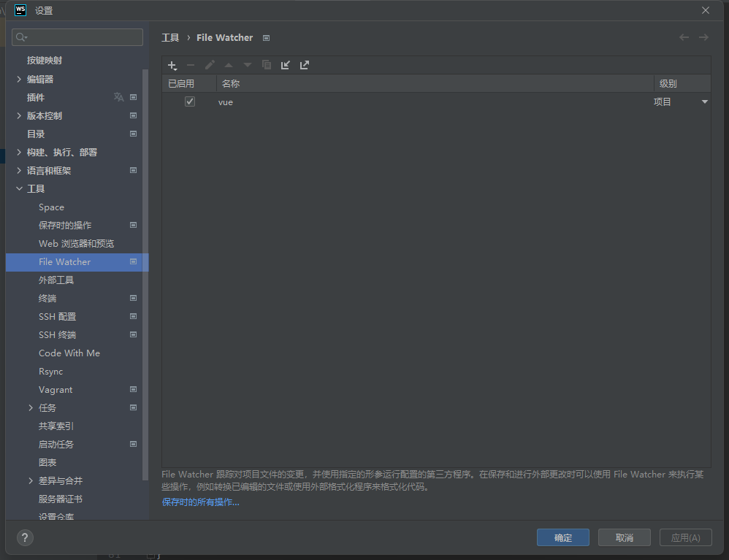Image resolution: width=729 pixels, height=560 pixels.
Task: Click the translate icon next to 插件
Action: [x=118, y=97]
